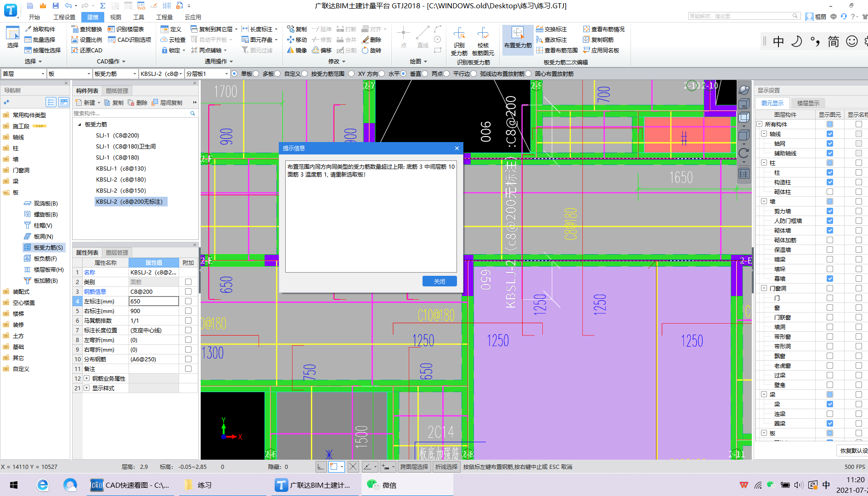Toggle 轴网 display checkbox
868x496 pixels.
point(830,143)
